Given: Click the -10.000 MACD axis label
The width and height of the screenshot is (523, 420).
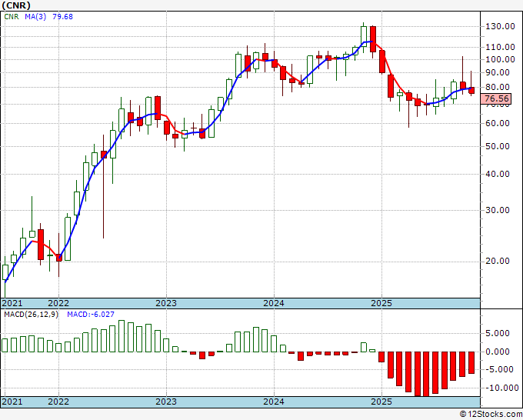Looking at the screenshot, I should point(499,388).
